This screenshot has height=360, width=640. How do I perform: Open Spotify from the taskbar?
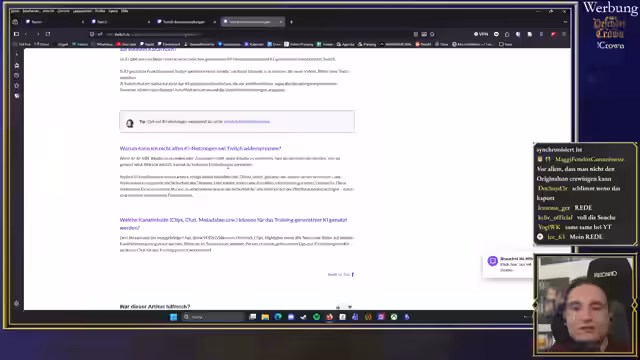316,317
